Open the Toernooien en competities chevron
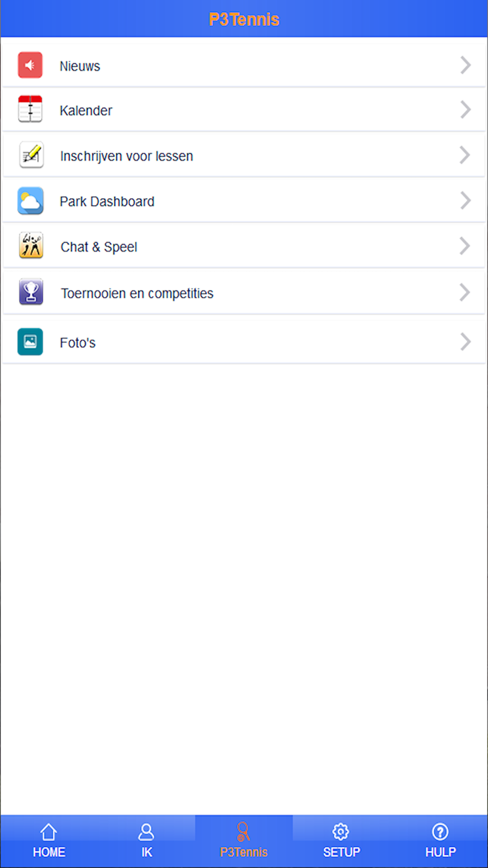This screenshot has height=868, width=488. point(465,292)
